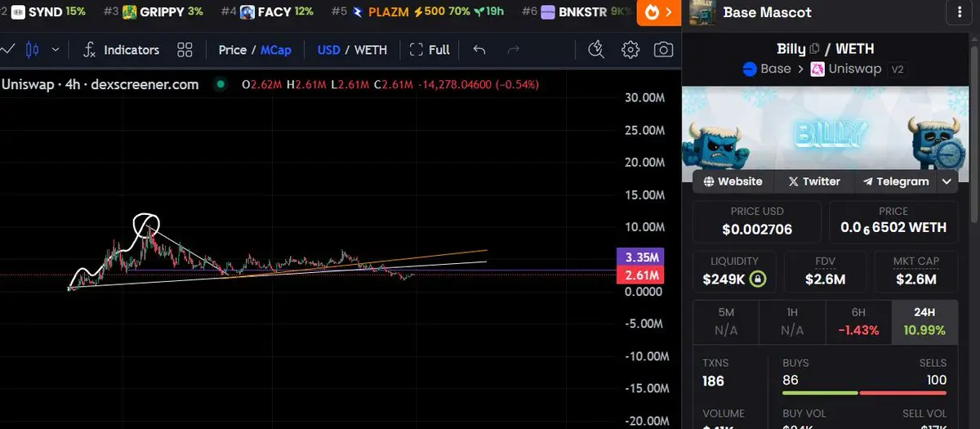Click the Base Mascot token avatar
980x429 pixels.
pos(702,12)
